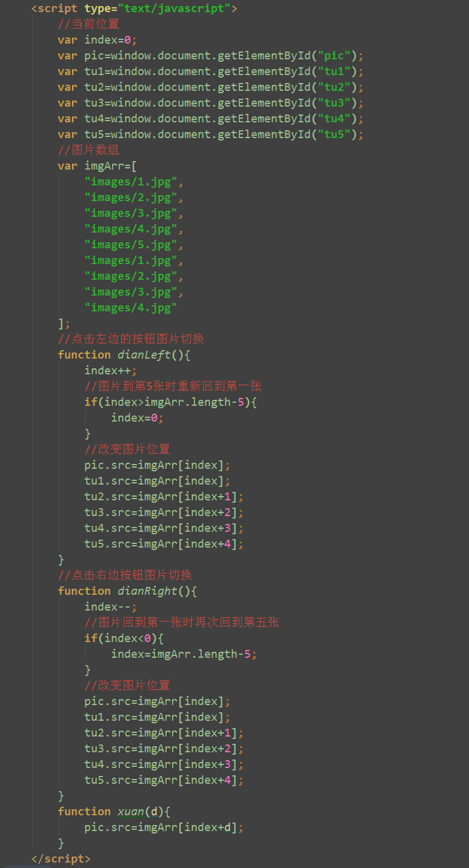The height and width of the screenshot is (868, 469).
Task: Select the comment //图片到第5张时重新回到第一张
Action: pyautogui.click(x=173, y=386)
